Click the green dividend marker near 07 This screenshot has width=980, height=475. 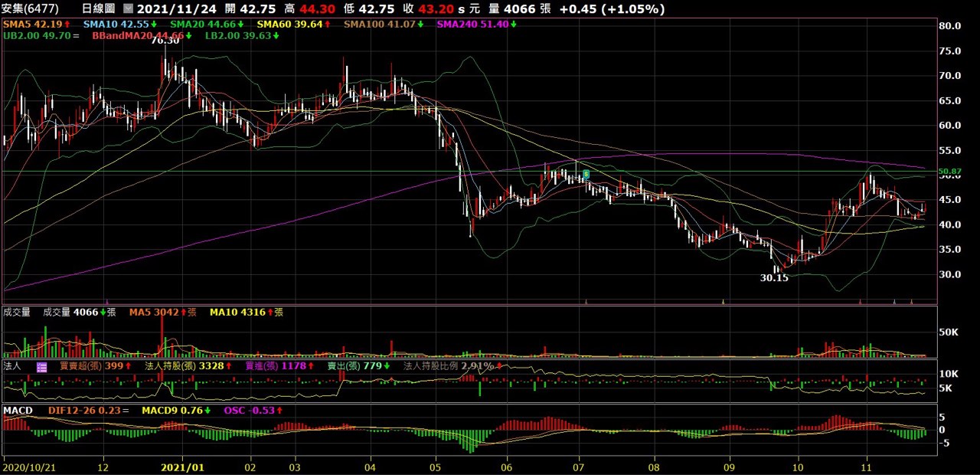pos(586,174)
